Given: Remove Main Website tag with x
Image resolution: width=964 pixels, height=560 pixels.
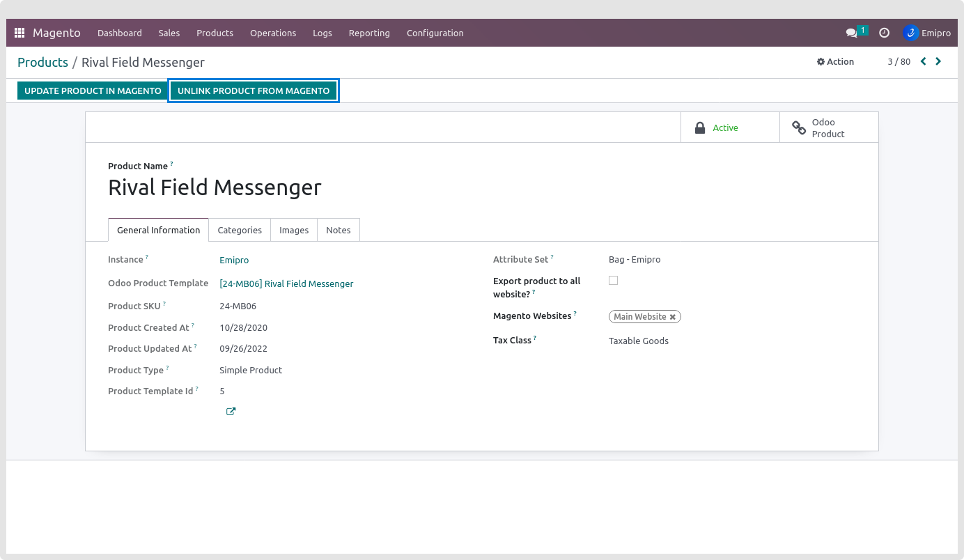Looking at the screenshot, I should 673,317.
